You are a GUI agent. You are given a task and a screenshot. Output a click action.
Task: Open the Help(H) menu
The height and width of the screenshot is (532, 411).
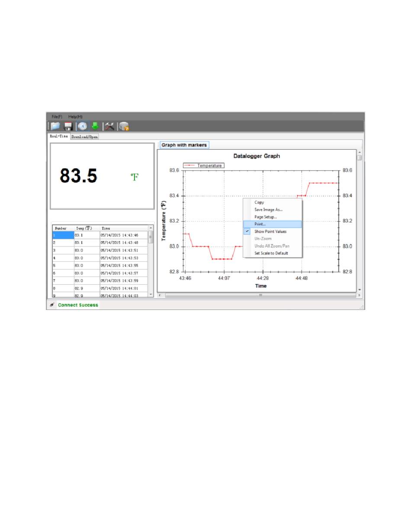(x=75, y=116)
